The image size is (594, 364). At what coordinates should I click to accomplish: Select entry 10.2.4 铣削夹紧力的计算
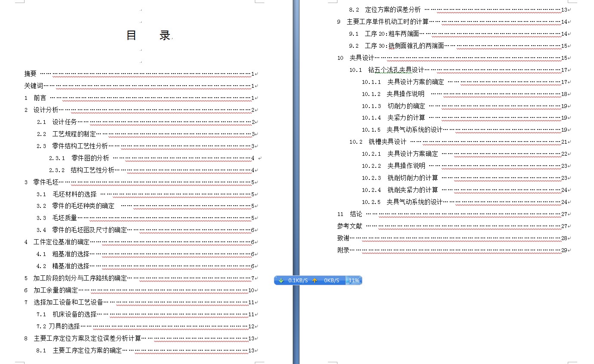(x=465, y=190)
